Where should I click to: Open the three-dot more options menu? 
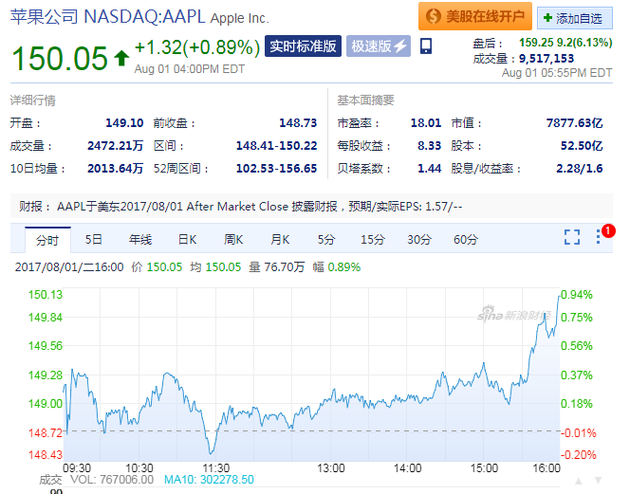click(x=598, y=237)
